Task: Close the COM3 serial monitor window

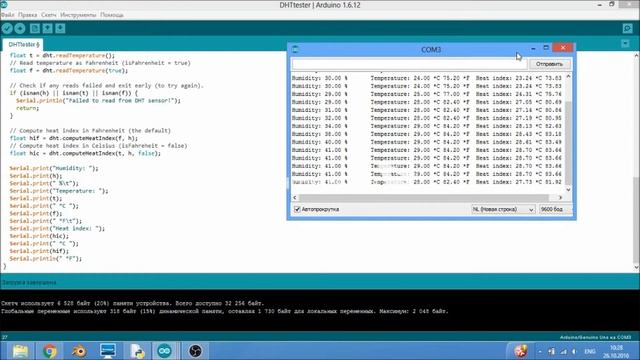Action: (563, 48)
